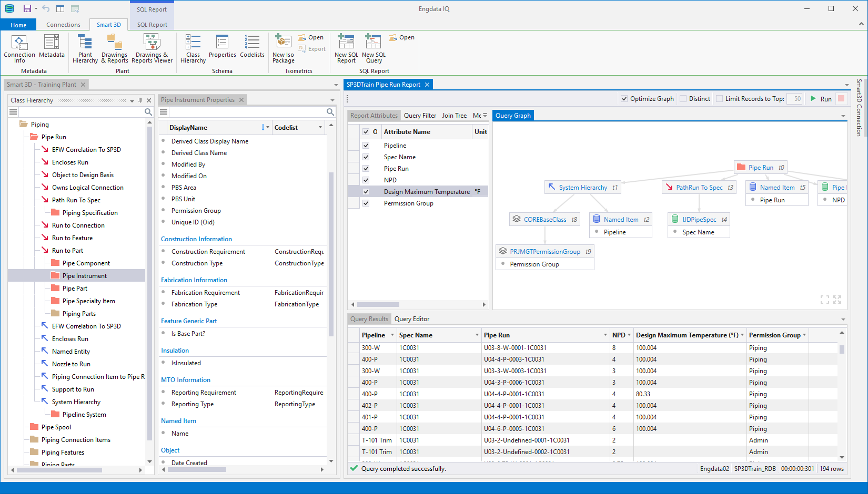Open the Pipe Run column filter dropdown

pos(605,335)
